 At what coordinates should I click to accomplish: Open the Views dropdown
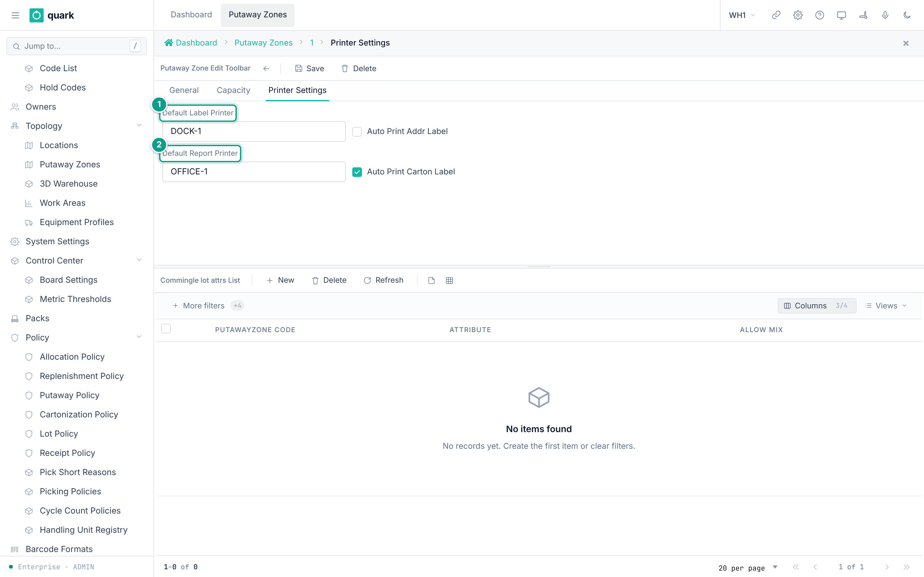pos(886,306)
